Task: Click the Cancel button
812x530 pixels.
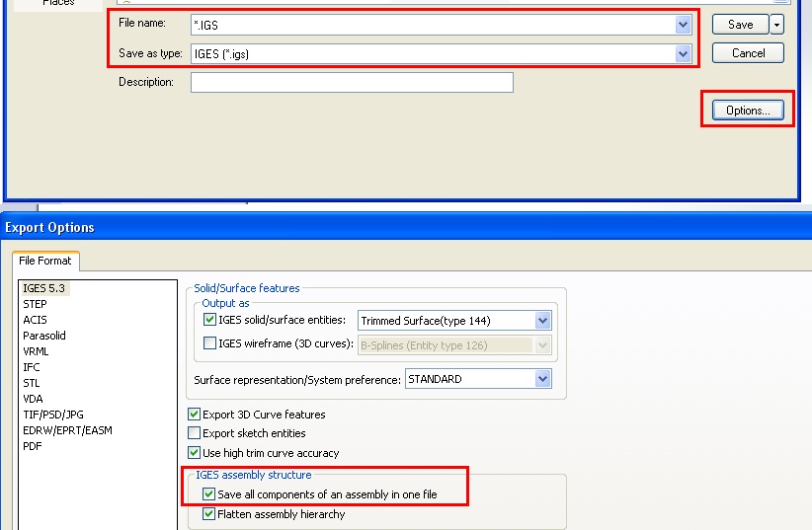Action: [748, 52]
